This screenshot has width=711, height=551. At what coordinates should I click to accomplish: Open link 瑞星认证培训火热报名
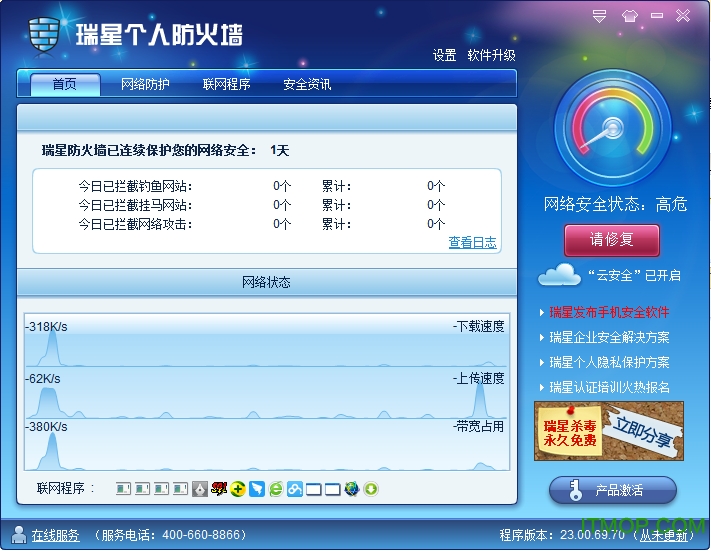point(609,387)
